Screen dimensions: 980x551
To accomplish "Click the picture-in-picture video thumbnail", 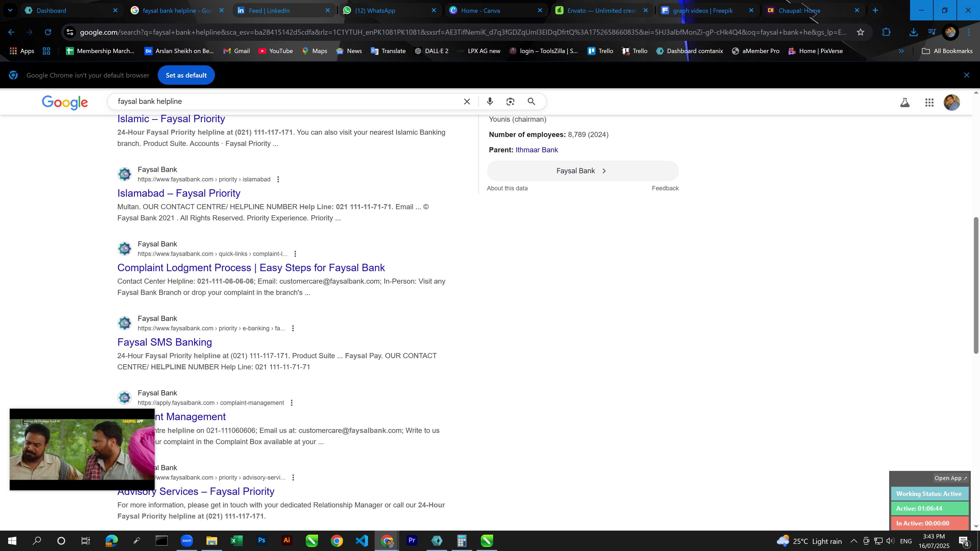I will (82, 449).
